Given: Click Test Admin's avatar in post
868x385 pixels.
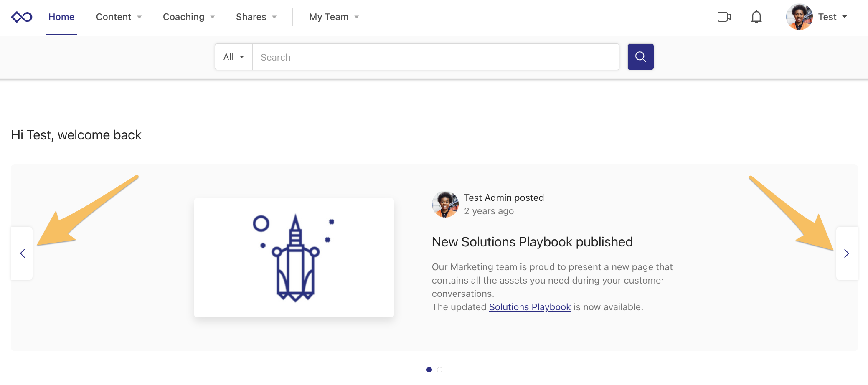Looking at the screenshot, I should point(445,205).
